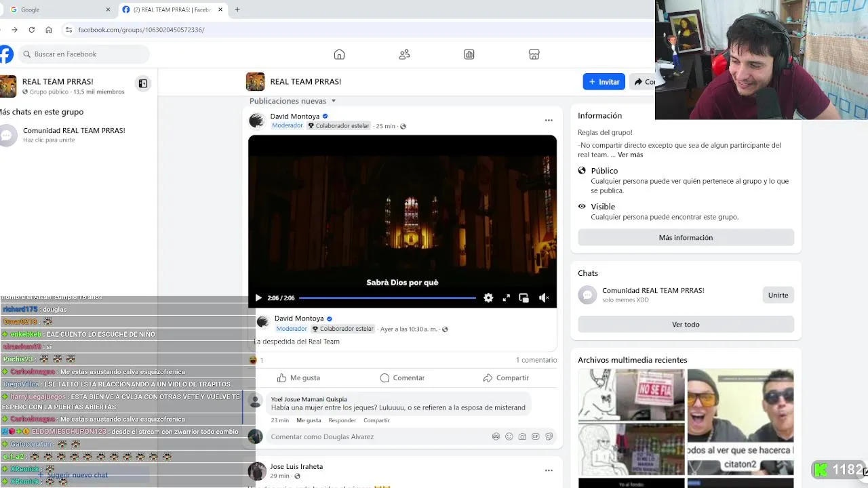Open emoji picker in comment box
Image resolution: width=868 pixels, height=488 pixels.
tap(509, 436)
